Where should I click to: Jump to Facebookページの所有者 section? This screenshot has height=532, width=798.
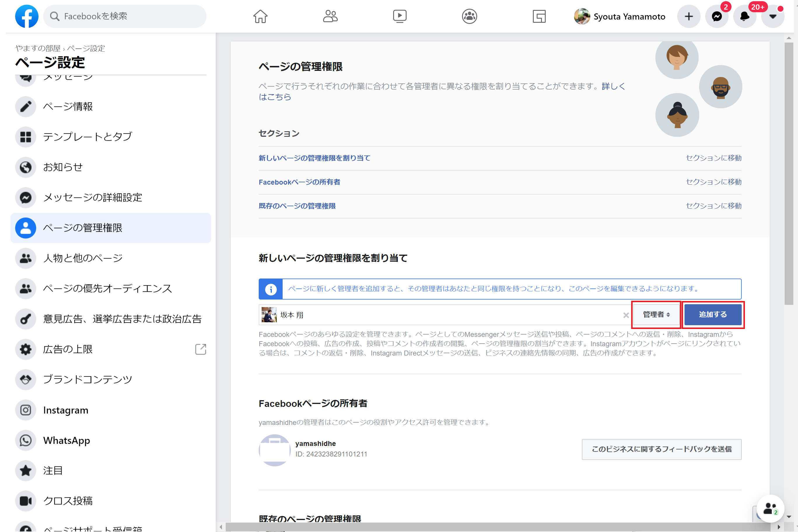coord(299,182)
